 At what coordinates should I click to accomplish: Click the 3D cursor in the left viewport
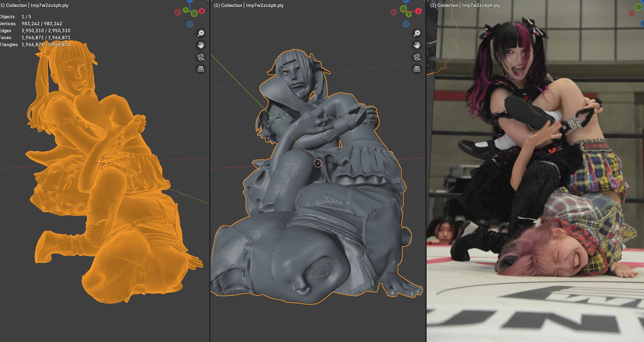coord(102,163)
